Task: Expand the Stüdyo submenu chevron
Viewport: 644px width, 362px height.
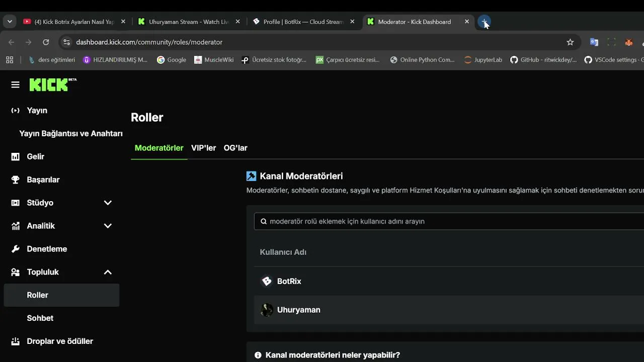Action: point(108,203)
